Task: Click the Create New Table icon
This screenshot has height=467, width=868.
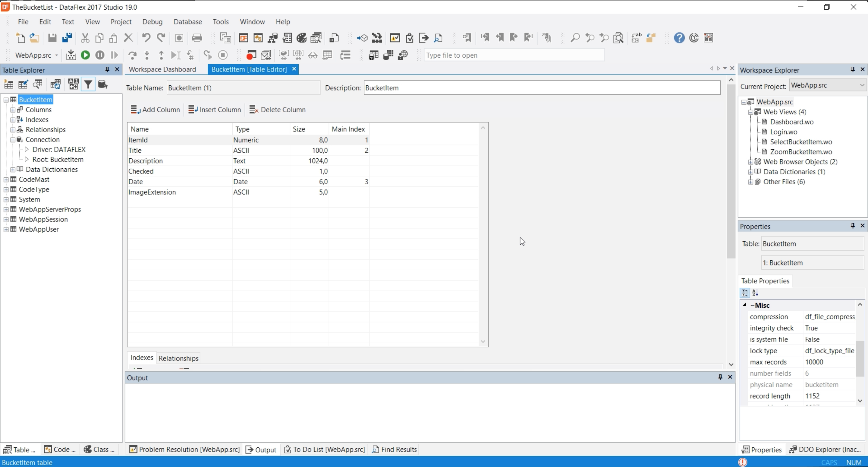Action: pos(8,84)
